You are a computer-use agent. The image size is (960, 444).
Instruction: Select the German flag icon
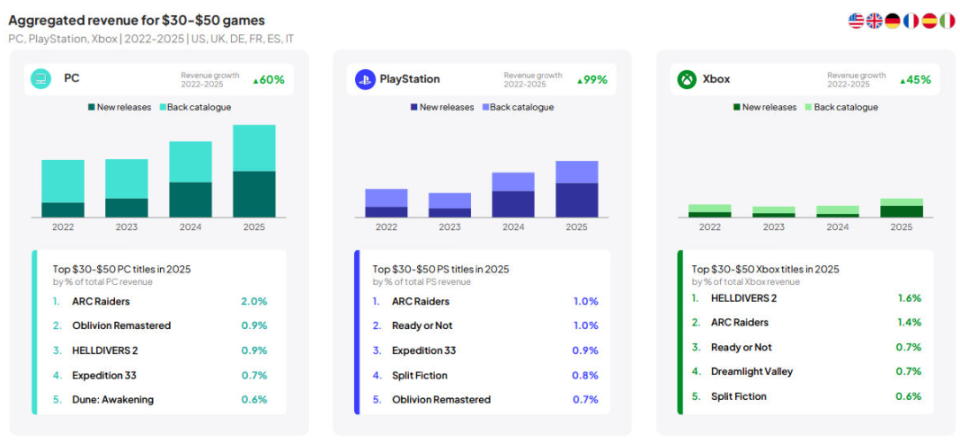[892, 21]
